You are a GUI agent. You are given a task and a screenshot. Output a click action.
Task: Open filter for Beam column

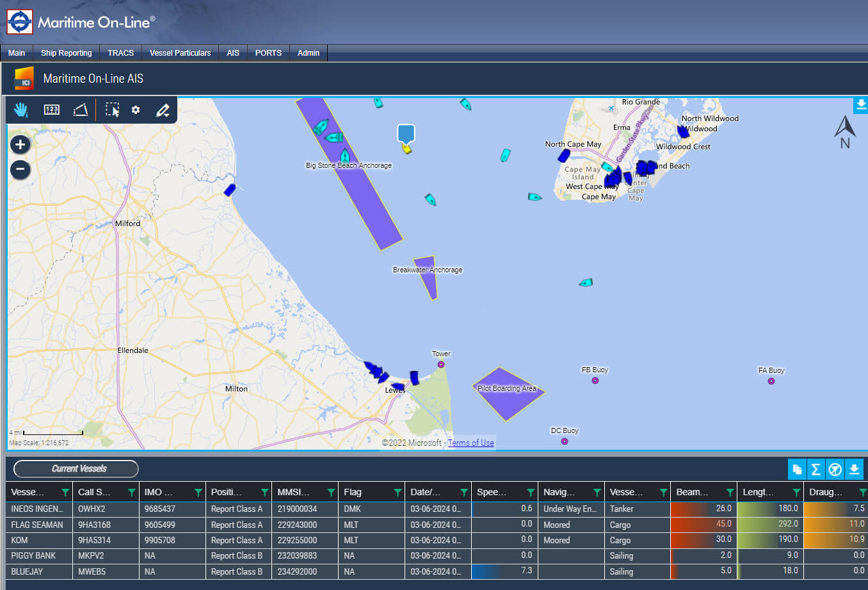point(730,493)
